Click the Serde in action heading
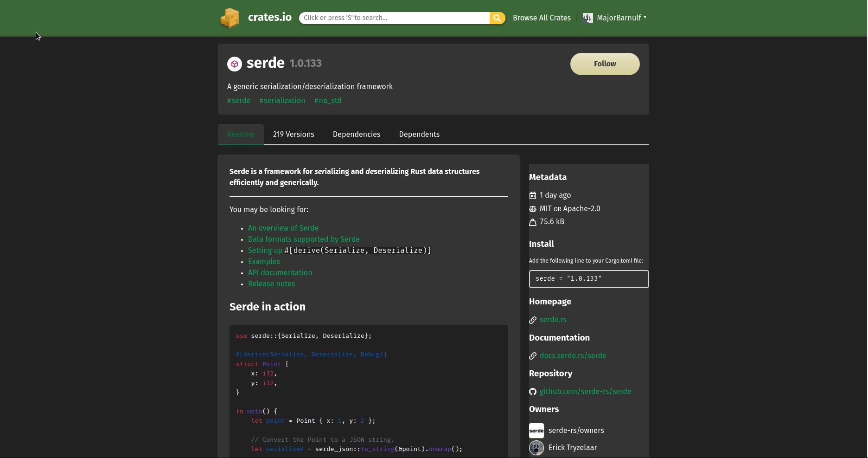Viewport: 868px width, 458px height. (x=268, y=307)
